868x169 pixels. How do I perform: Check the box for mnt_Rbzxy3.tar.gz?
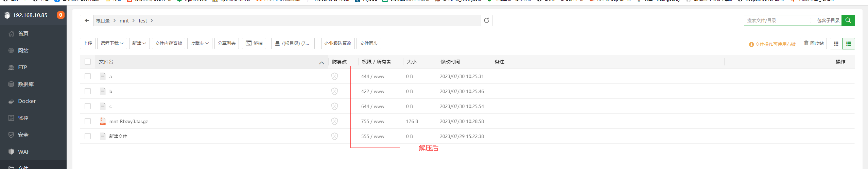pos(88,121)
